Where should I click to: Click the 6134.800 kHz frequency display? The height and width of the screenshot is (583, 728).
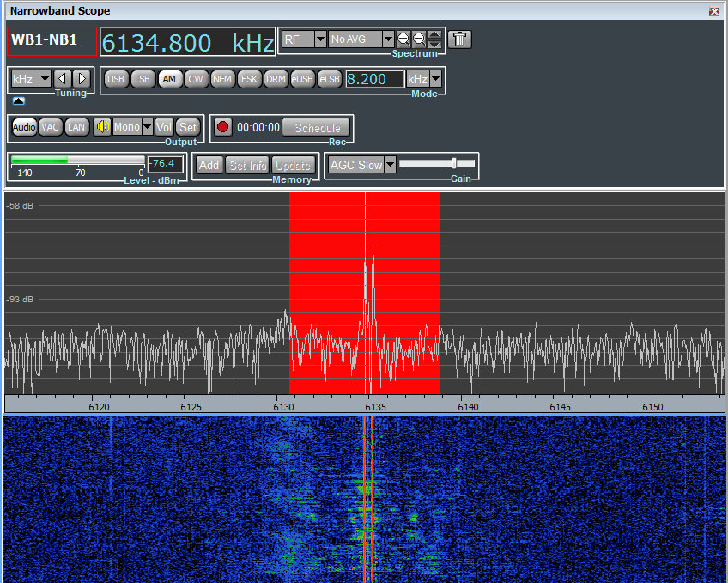[188, 42]
